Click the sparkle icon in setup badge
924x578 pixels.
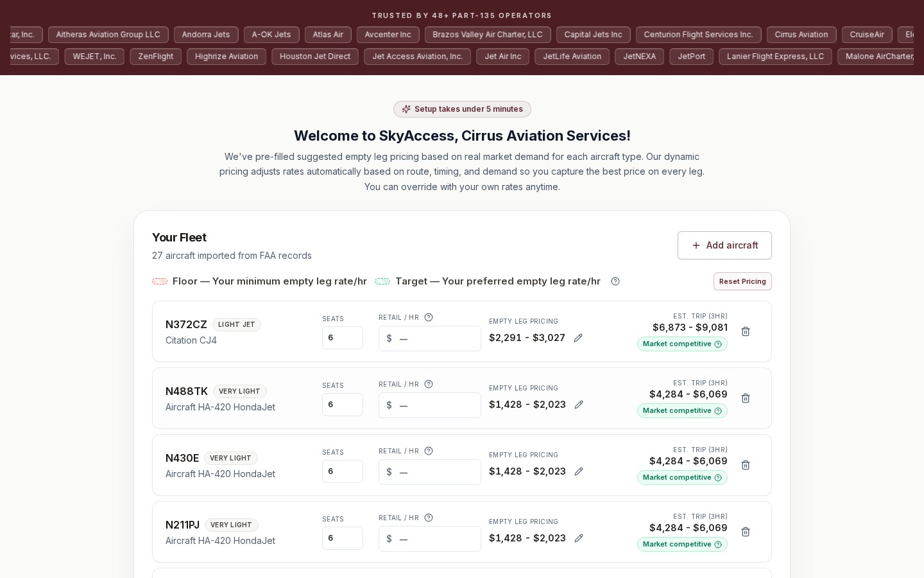(x=406, y=109)
